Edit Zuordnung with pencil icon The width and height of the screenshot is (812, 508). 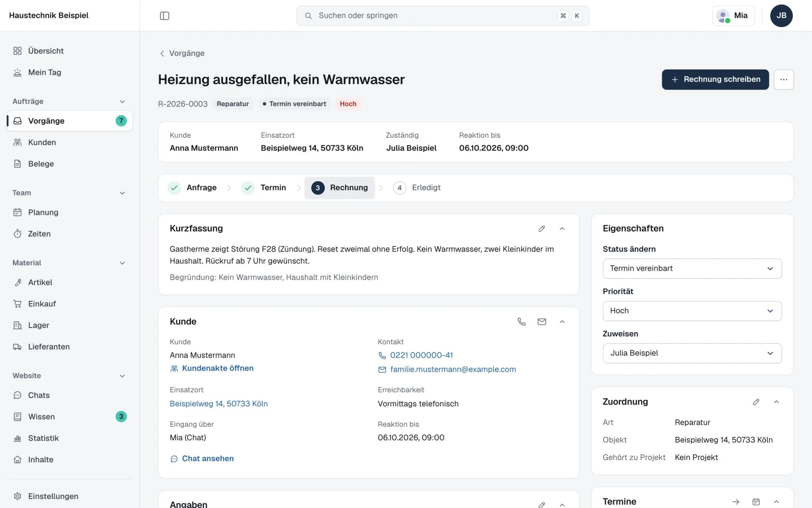pyautogui.click(x=756, y=402)
